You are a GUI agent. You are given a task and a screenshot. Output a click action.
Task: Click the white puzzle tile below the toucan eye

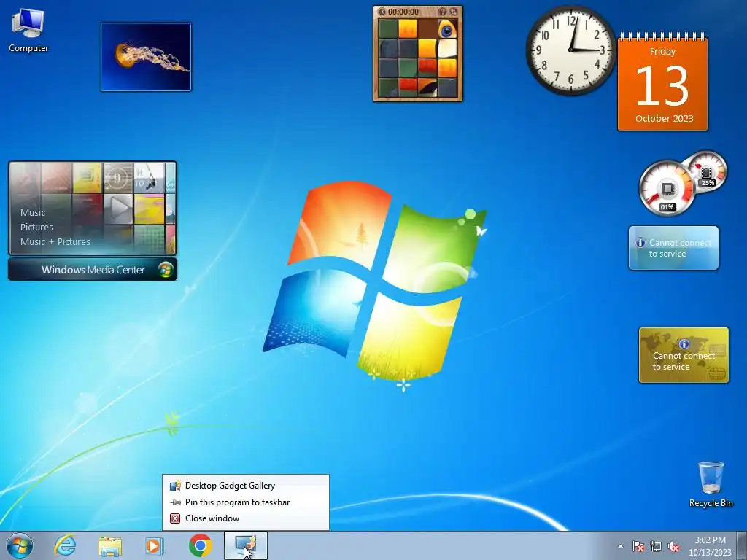(x=447, y=48)
